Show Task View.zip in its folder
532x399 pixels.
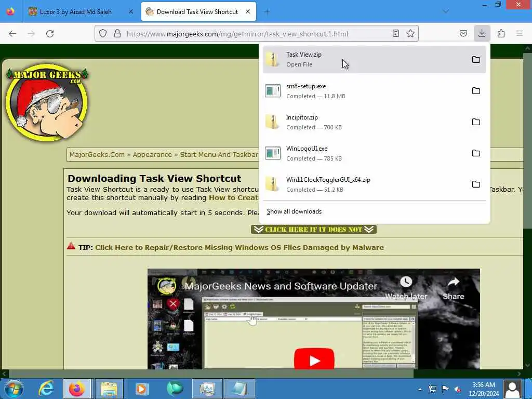476,59
